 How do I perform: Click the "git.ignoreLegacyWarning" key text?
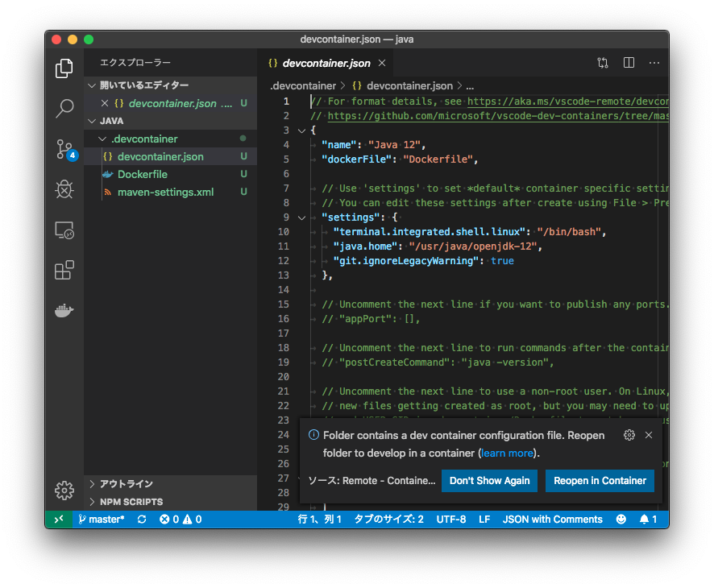405,261
